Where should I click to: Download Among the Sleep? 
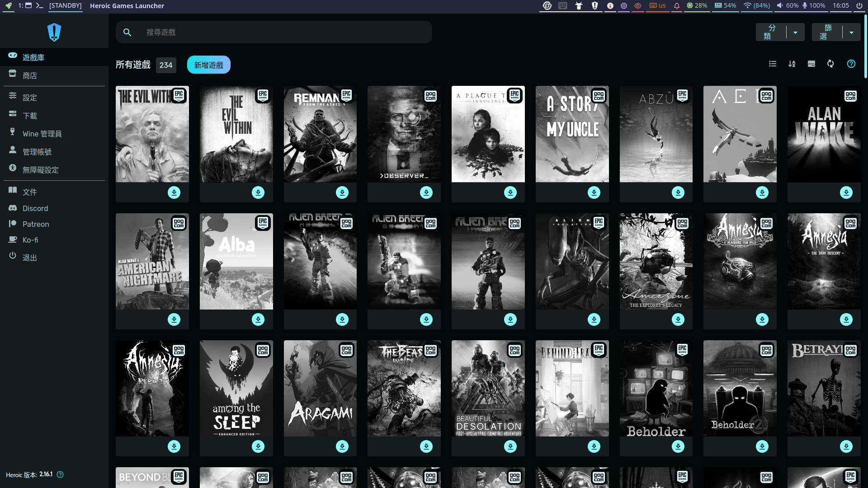(x=258, y=446)
